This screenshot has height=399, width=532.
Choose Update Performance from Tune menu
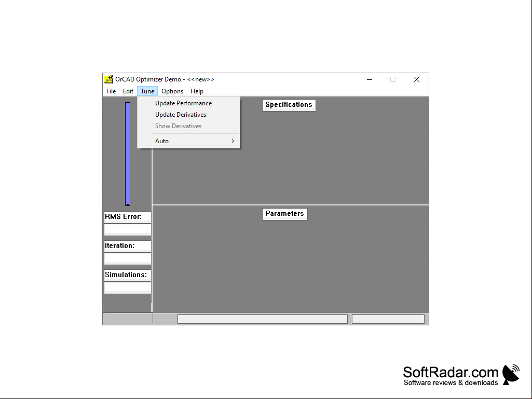[188, 103]
